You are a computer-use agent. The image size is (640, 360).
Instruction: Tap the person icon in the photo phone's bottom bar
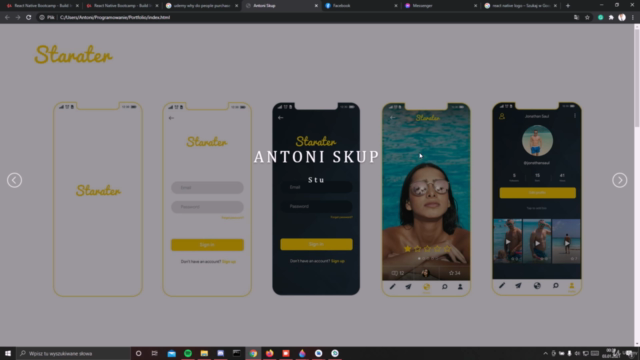460,287
